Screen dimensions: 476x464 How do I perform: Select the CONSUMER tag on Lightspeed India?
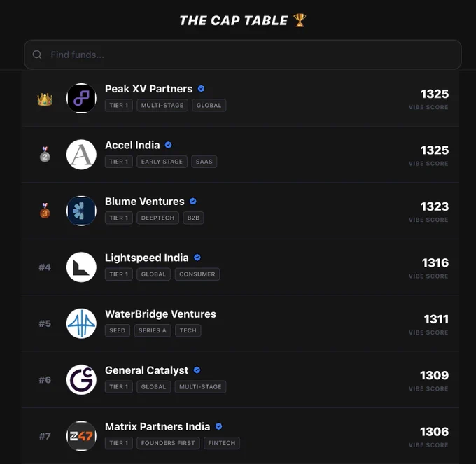click(x=197, y=274)
